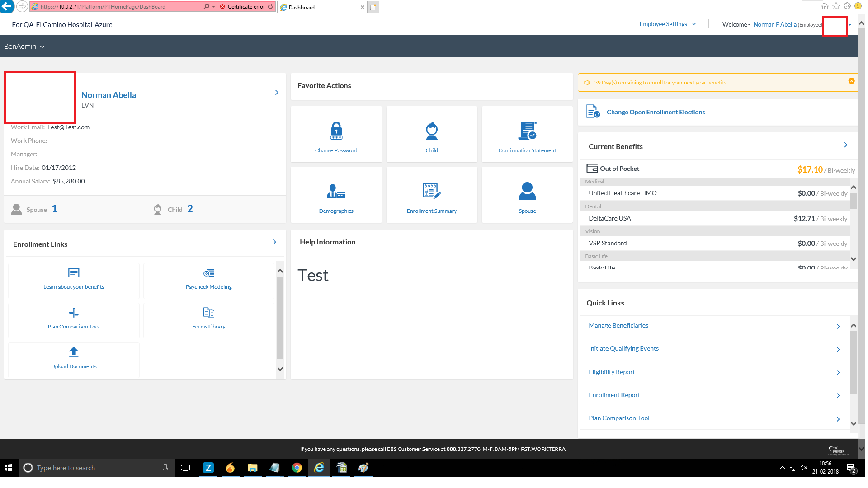Click the Enrollment Summary icon
The height and width of the screenshot is (488, 868).
point(432,191)
